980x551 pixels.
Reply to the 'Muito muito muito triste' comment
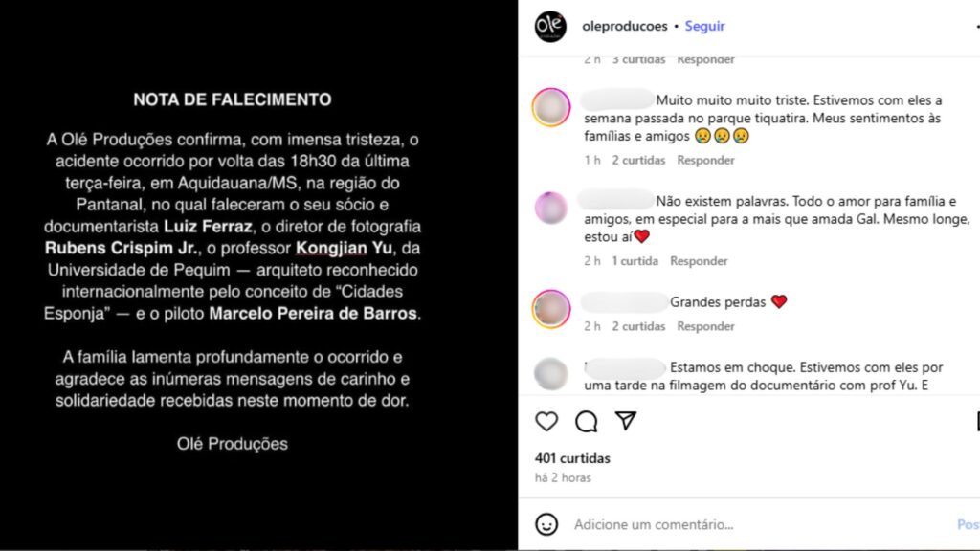[x=705, y=160]
